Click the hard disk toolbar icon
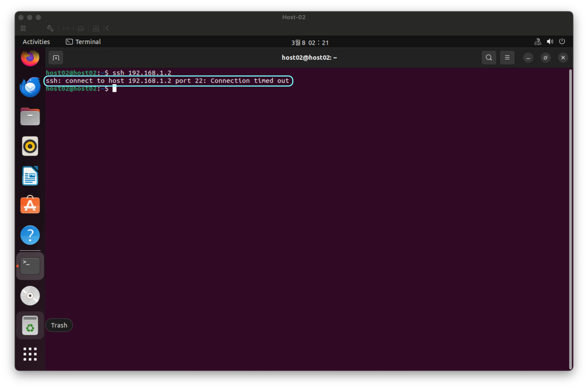The width and height of the screenshot is (588, 389). (x=81, y=29)
